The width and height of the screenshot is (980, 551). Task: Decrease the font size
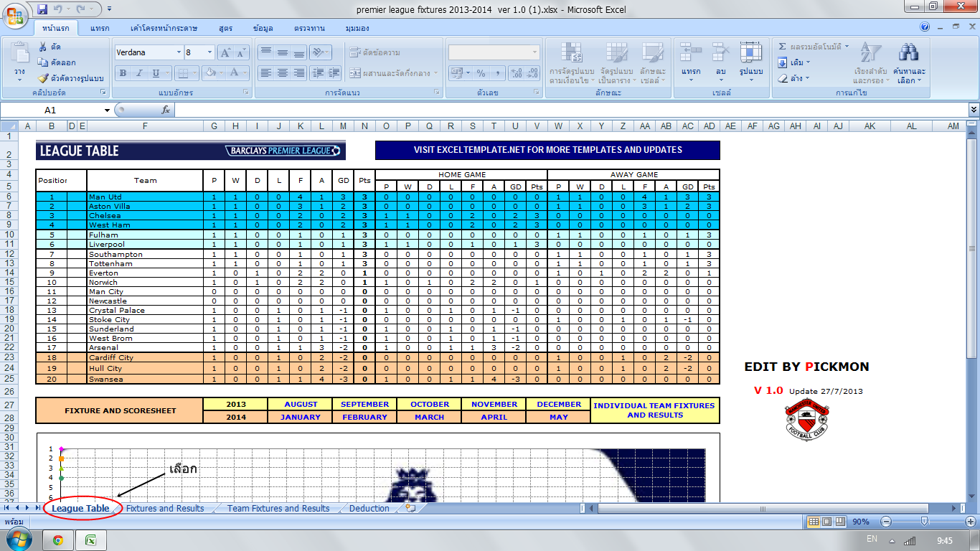pos(240,52)
